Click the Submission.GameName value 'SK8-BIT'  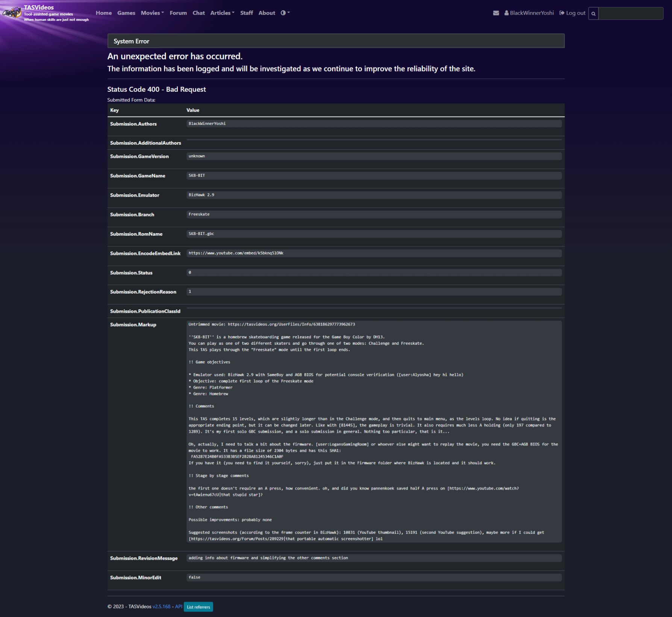click(x=197, y=175)
